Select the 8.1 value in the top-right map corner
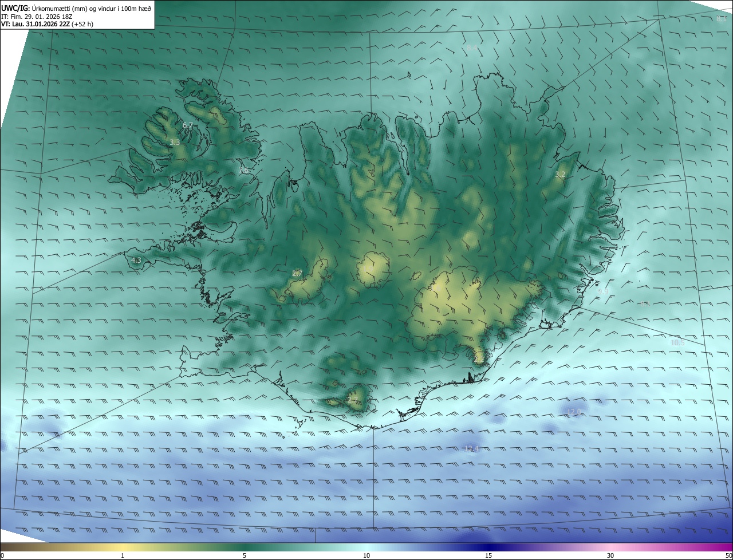Screen dimensions: 733x560 722,19
